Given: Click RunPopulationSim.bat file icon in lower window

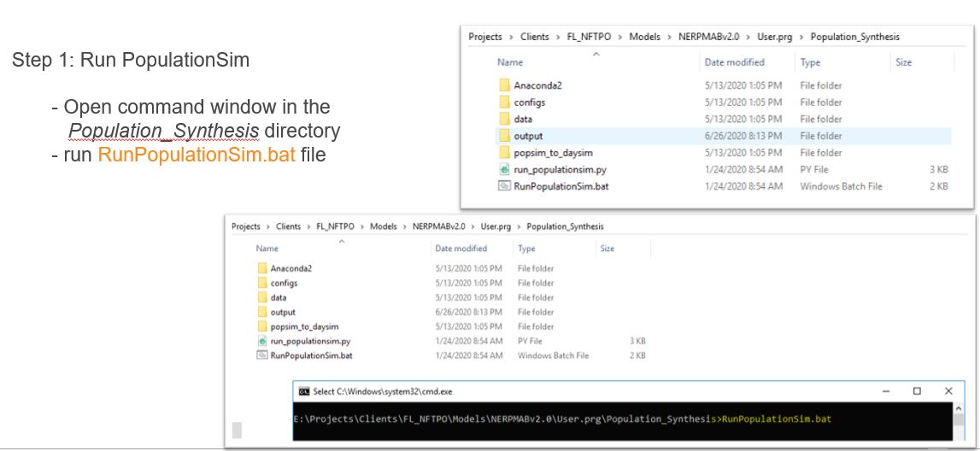Looking at the screenshot, I should click(261, 355).
